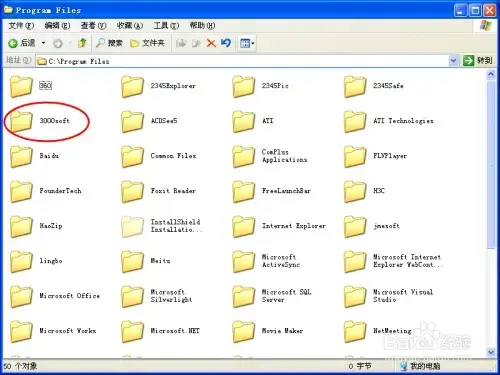Select the 3000soft folder
The image size is (500, 375).
pyautogui.click(x=40, y=121)
